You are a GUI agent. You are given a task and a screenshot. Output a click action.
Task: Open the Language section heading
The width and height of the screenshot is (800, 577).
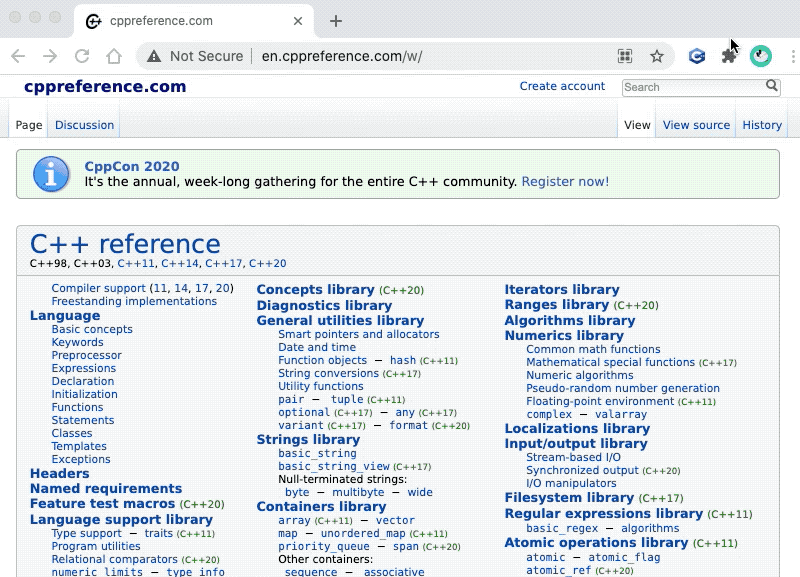[65, 315]
